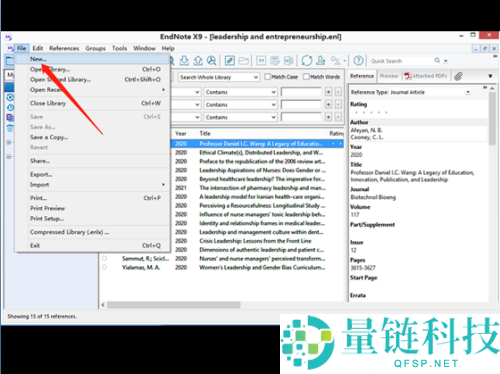The width and height of the screenshot is (500, 374).
Task: Click the plus button on first search row
Action: point(328,92)
